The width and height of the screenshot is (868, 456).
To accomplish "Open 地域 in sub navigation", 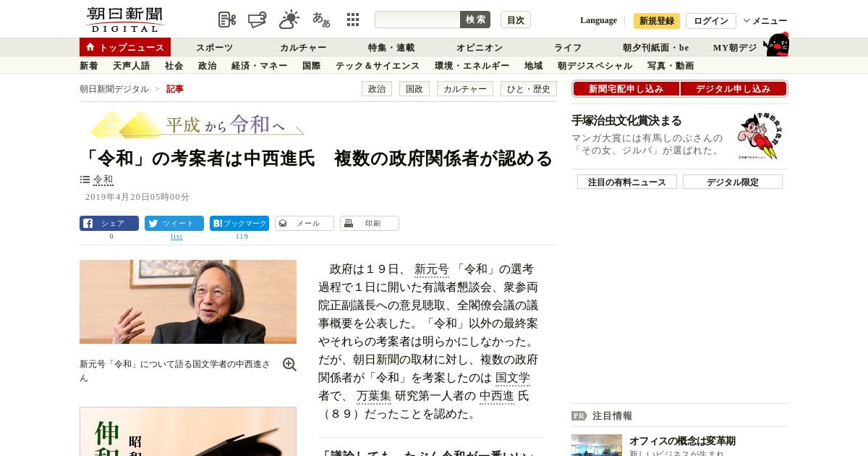I will click(x=534, y=66).
